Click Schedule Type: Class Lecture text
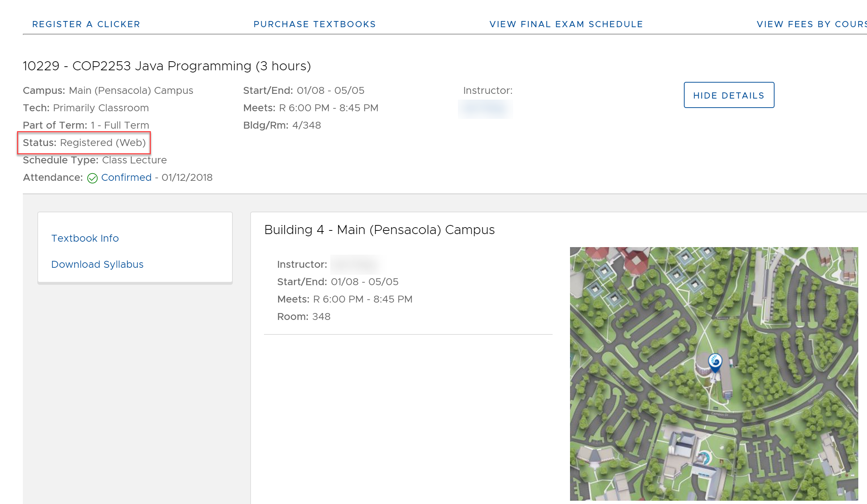Image resolution: width=867 pixels, height=504 pixels. pos(95,160)
